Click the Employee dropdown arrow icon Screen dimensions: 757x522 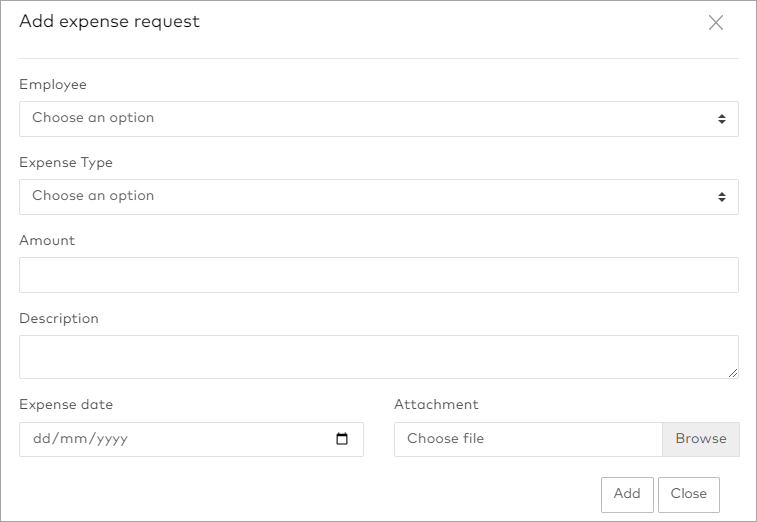coord(721,119)
